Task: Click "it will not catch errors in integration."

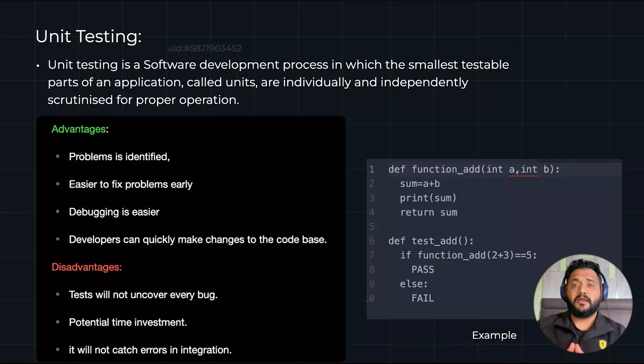Action: pos(150,350)
